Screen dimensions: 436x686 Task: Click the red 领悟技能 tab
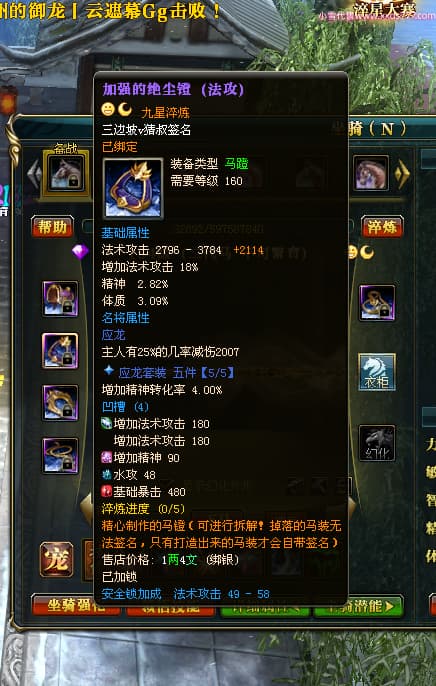(x=171, y=607)
